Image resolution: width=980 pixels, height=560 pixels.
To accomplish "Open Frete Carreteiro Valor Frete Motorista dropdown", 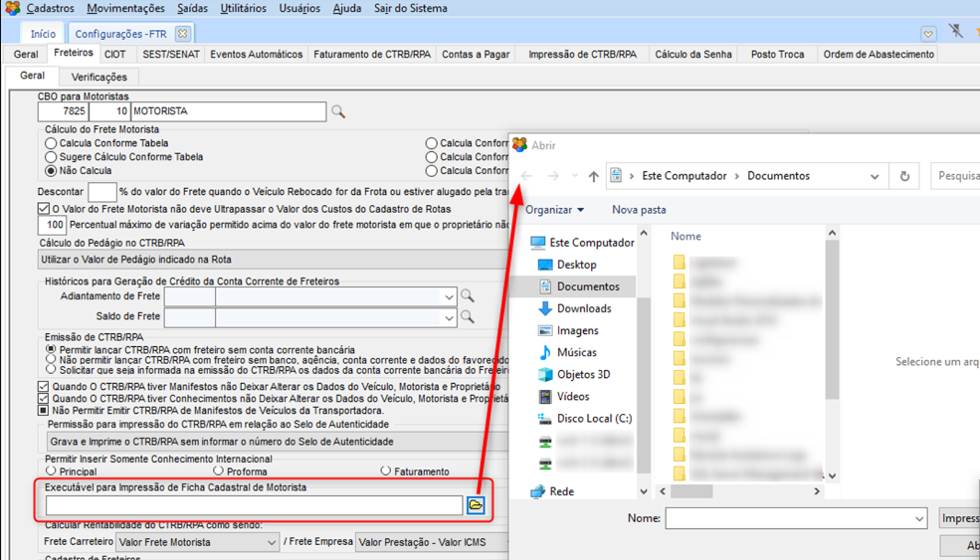I will 272,542.
